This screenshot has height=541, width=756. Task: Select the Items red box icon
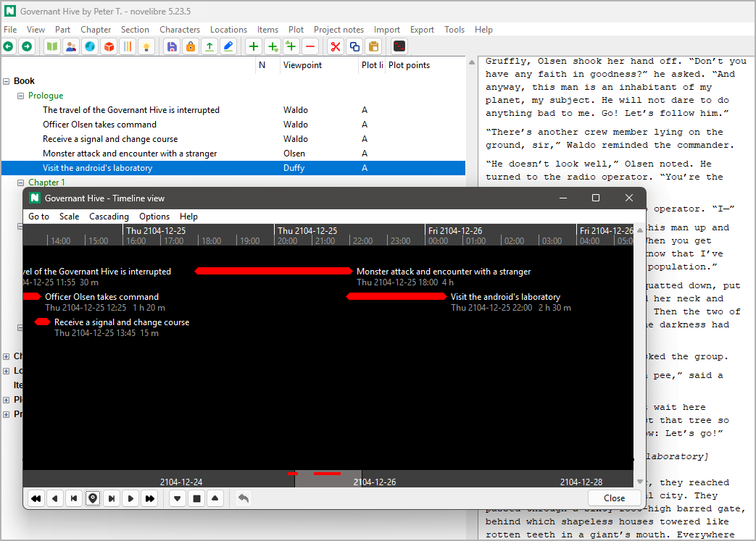[109, 46]
